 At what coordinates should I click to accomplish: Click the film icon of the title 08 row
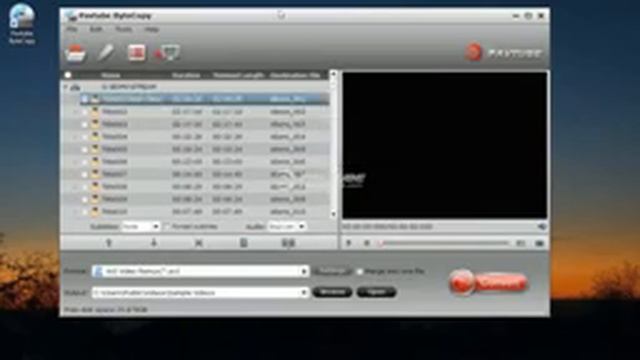coord(95,187)
